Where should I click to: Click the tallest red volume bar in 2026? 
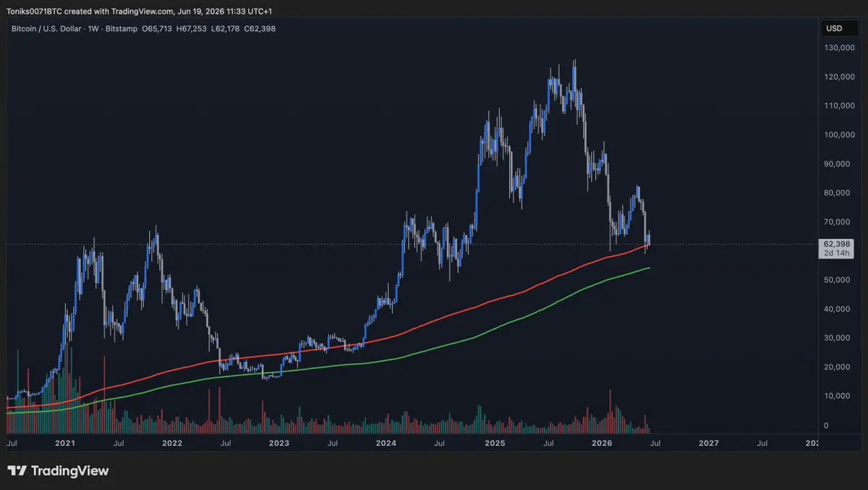click(610, 412)
